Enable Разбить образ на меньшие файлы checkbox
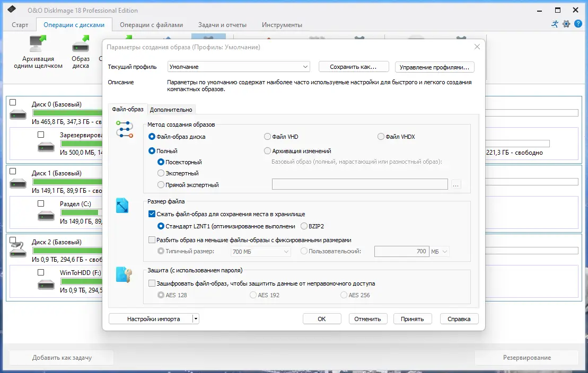This screenshot has height=373, width=588. tap(152, 240)
